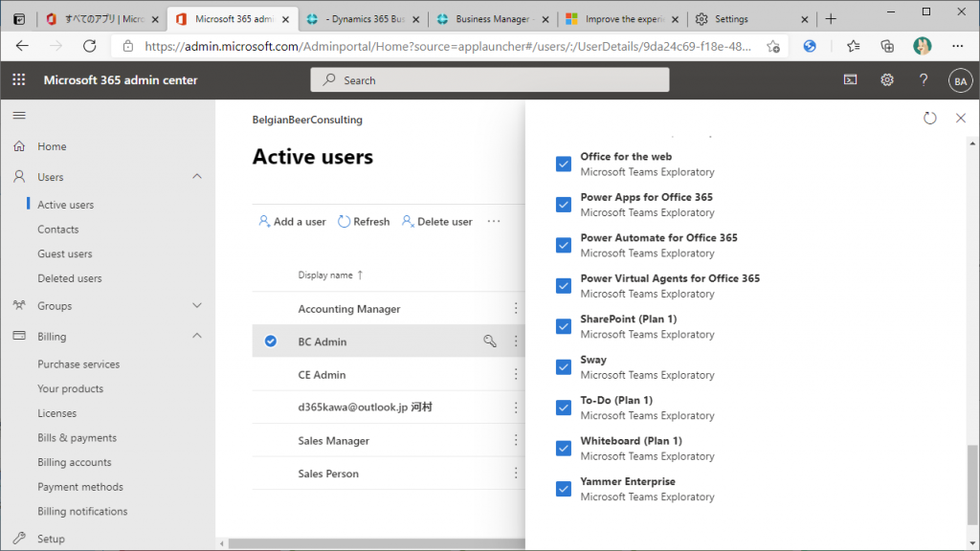Screen dimensions: 980x551
Task: Sort users by Display name
Action: (x=330, y=275)
